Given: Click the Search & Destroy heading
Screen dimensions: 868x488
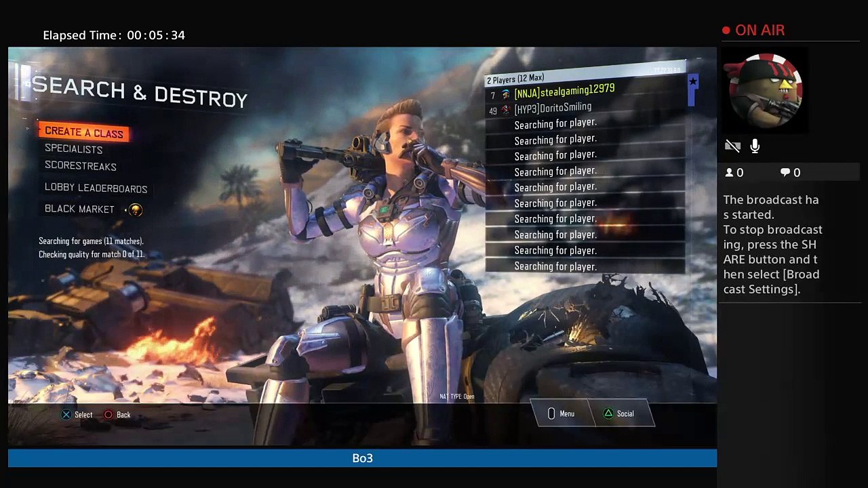Looking at the screenshot, I should 140,91.
